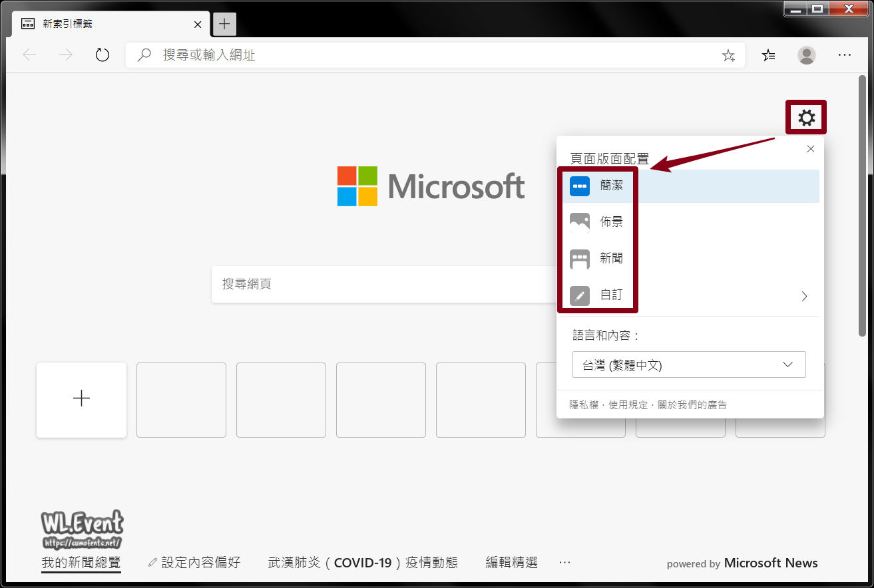Add a quick link site tile
This screenshot has width=874, height=588.
(x=81, y=399)
